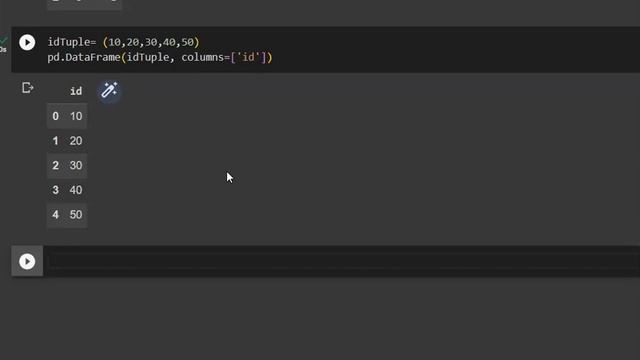This screenshot has width=640, height=360.
Task: Place cursor in the idTuple assignment line
Action: click(x=123, y=42)
